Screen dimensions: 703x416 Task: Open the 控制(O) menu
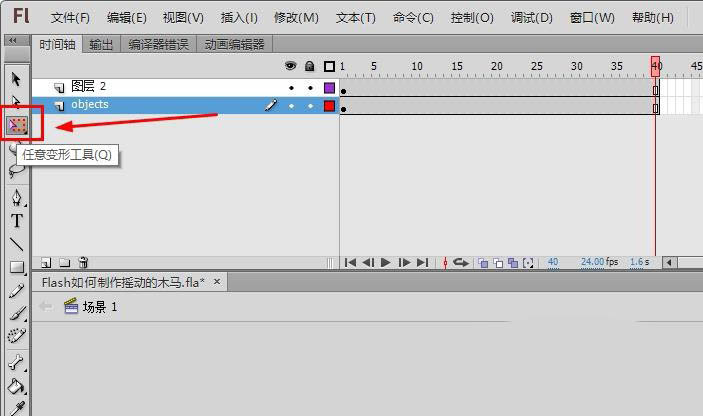(472, 18)
